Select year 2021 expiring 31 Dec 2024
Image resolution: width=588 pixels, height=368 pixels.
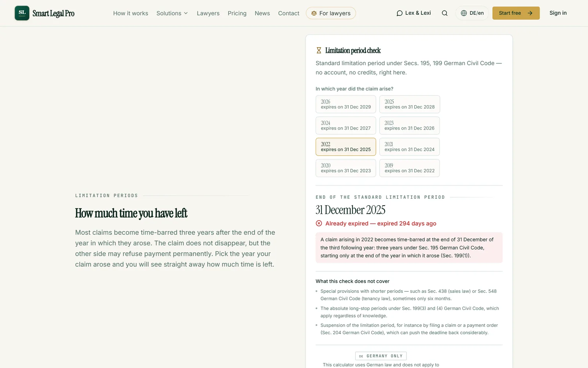coord(409,147)
